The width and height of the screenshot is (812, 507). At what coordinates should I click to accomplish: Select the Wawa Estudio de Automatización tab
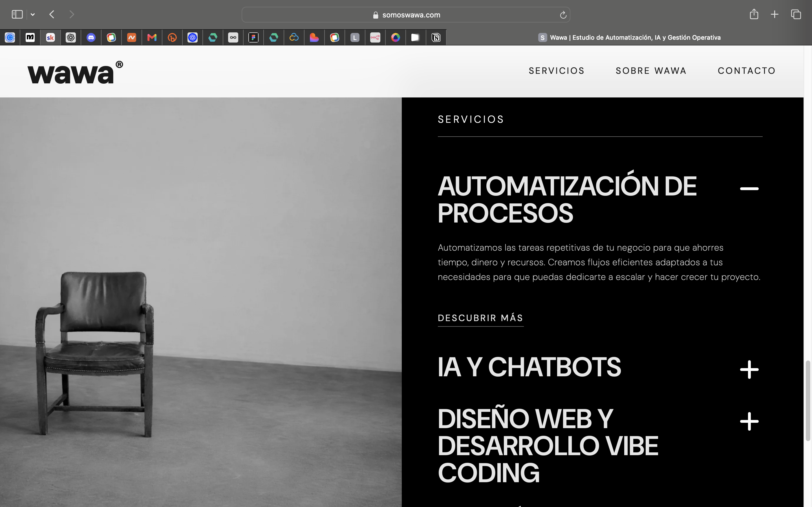click(x=629, y=37)
